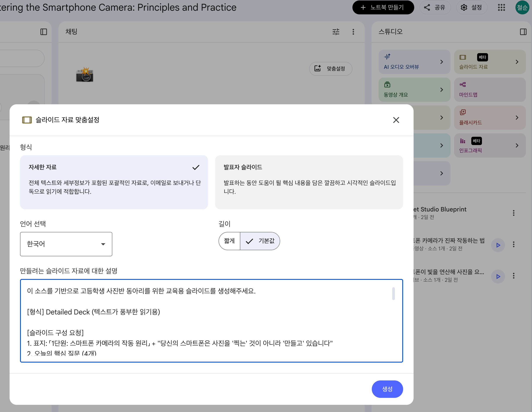Click the chat configuration sliders icon
Image resolution: width=532 pixels, height=412 pixels.
(336, 32)
